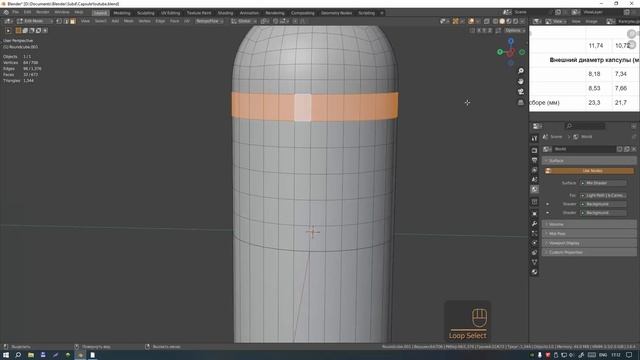The width and height of the screenshot is (640, 360).
Task: Open the Material properties tab
Action: tap(534, 272)
